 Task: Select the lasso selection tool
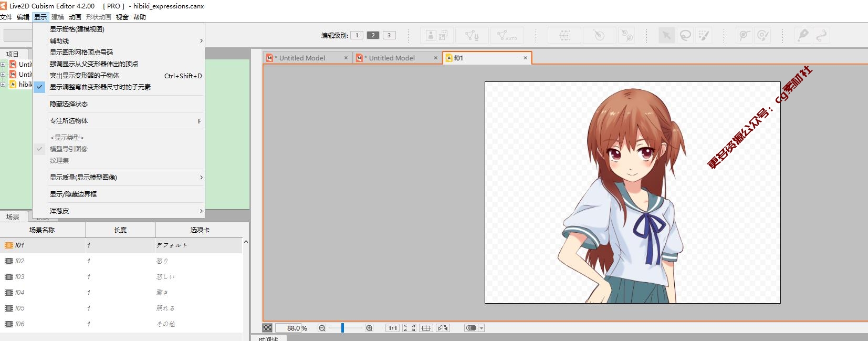tap(685, 35)
